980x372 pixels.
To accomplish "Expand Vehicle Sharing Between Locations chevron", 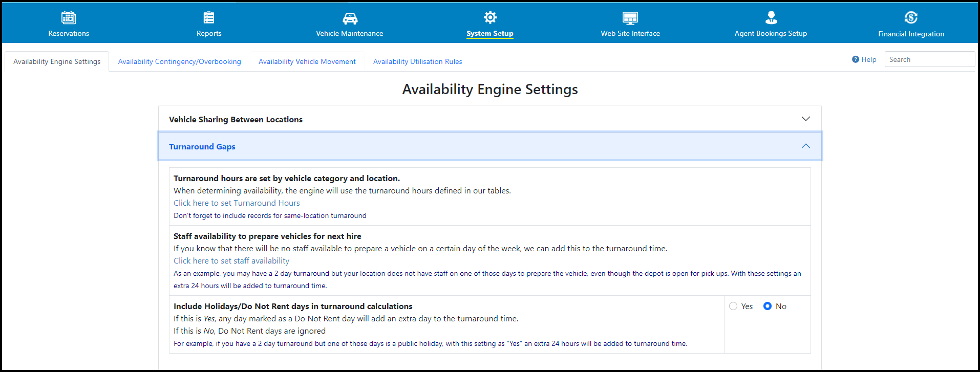I will (806, 119).
